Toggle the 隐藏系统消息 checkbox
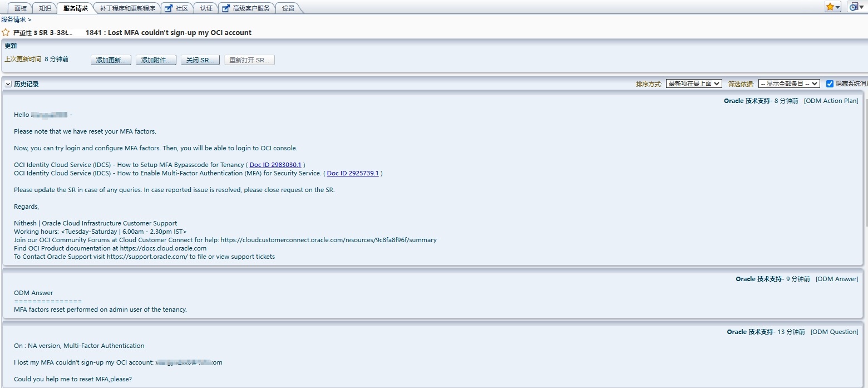Viewport: 868px width, 388px height. coord(830,84)
